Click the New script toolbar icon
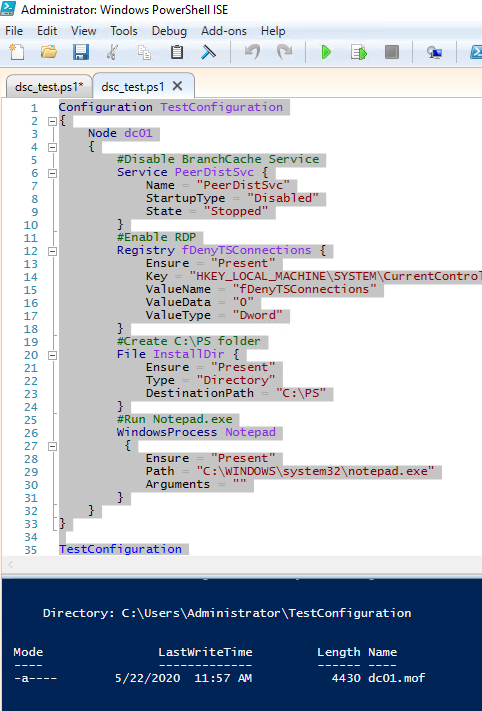482x711 pixels. (x=17, y=52)
